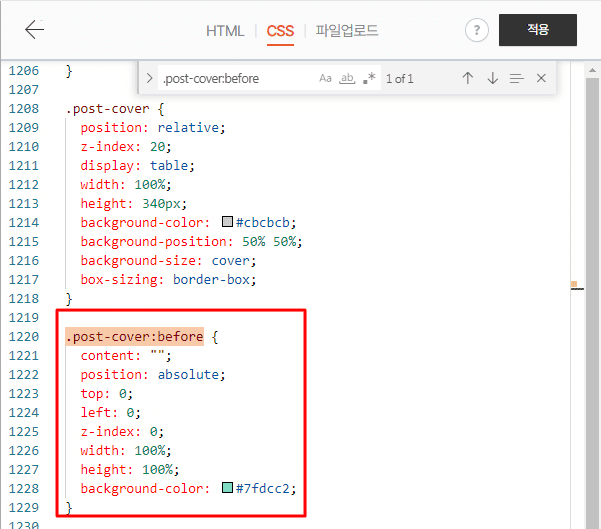Click the 'display: table;' line

138,166
